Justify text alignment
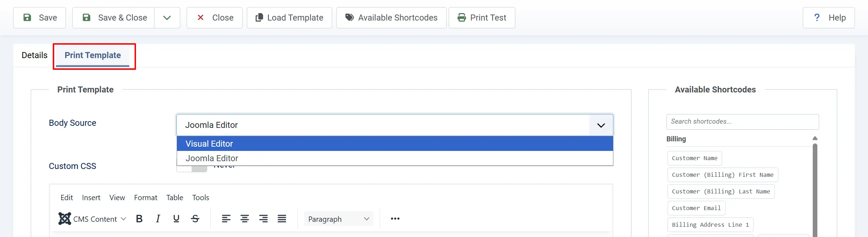Screen dimensions: 868x237 282,219
